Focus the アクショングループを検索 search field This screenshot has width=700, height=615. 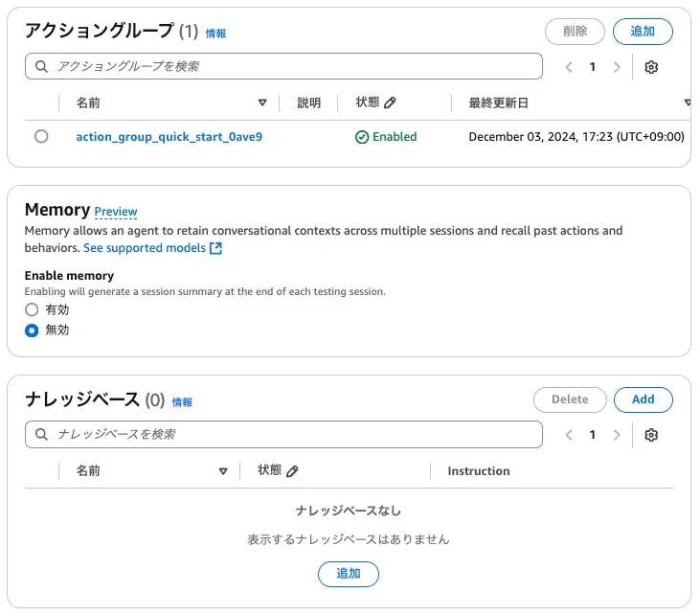click(284, 66)
